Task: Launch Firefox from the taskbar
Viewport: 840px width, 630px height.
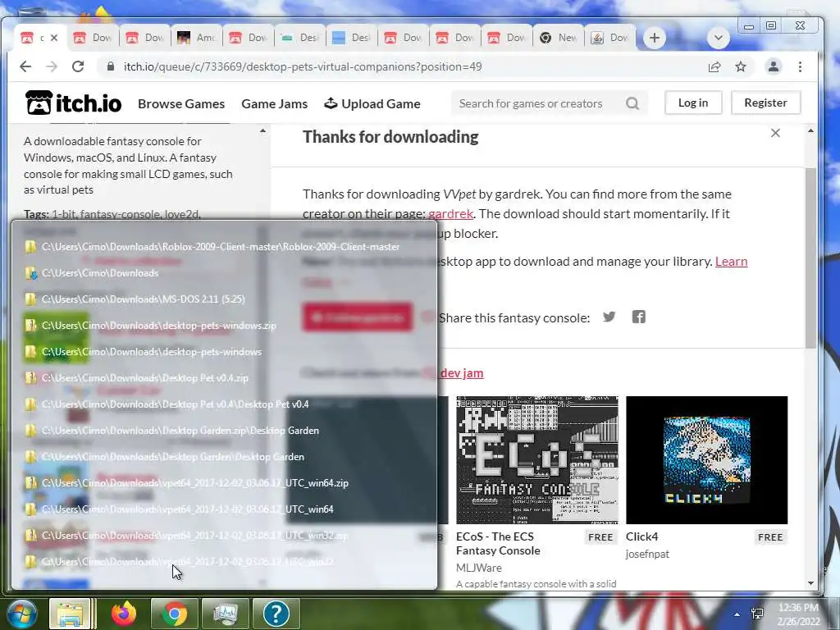Action: 123,614
